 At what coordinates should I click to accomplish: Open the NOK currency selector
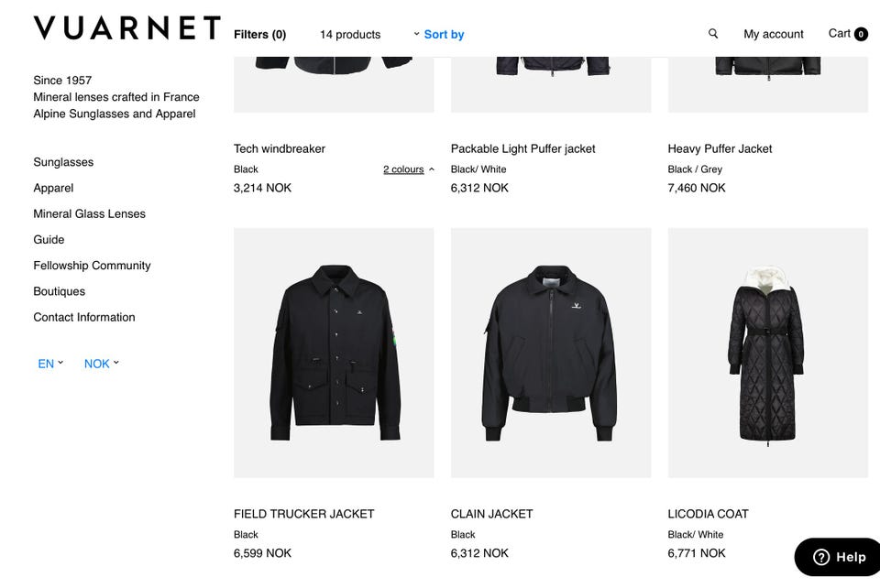[102, 364]
